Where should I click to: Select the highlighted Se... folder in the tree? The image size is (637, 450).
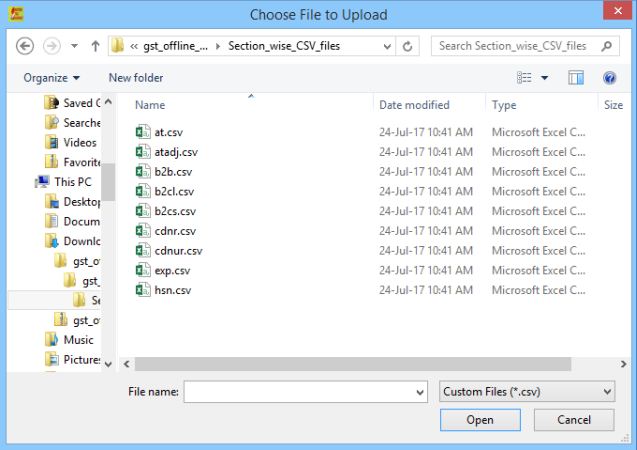click(x=87, y=300)
